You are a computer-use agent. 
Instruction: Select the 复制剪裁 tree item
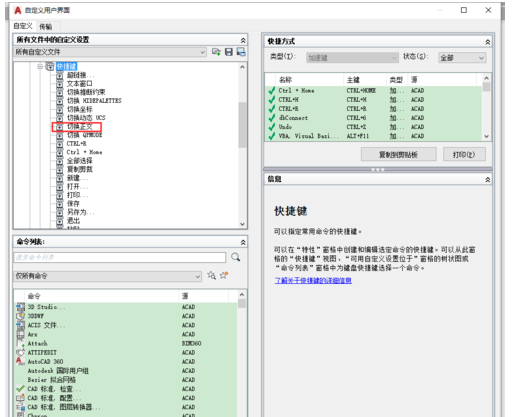point(80,169)
